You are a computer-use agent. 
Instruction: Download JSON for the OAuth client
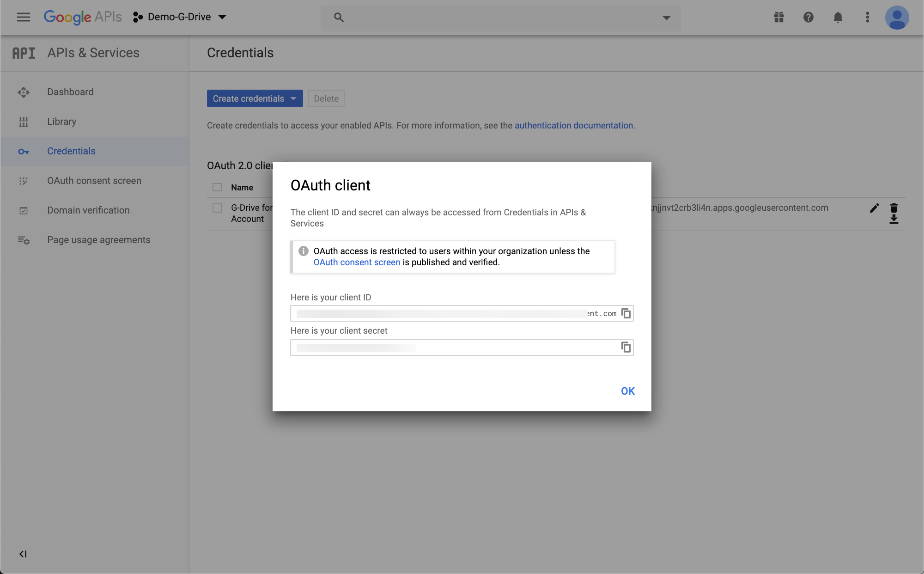coord(894,219)
